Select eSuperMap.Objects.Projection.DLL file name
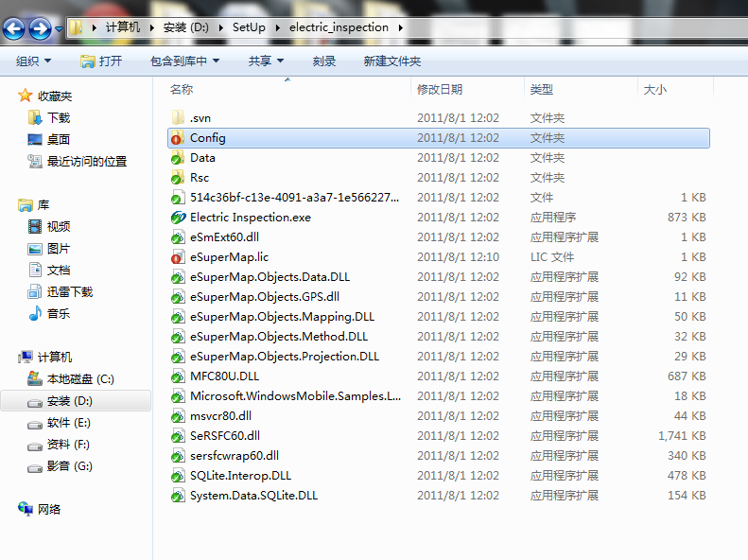748x560 pixels. coord(285,357)
